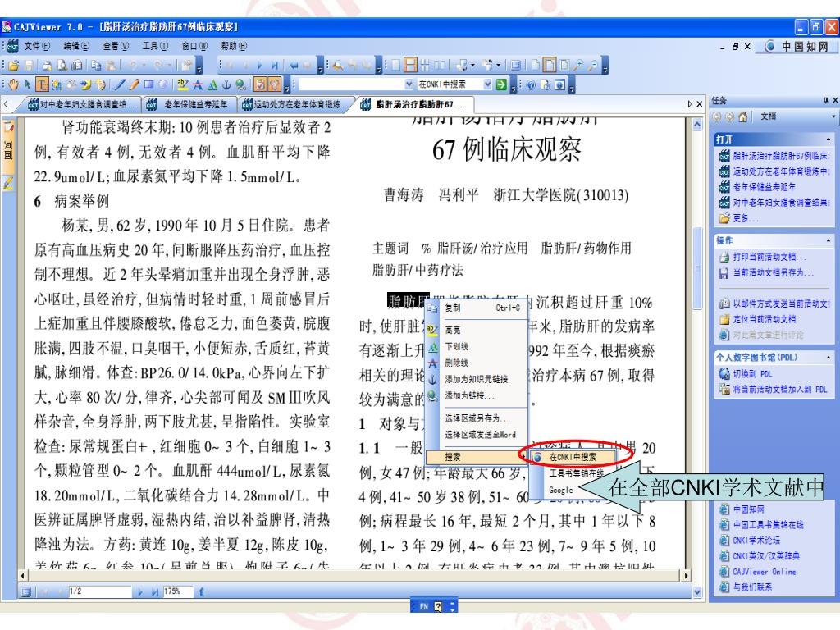Click the Copy icon in toolbar
The height and width of the screenshot is (630, 840).
96,66
